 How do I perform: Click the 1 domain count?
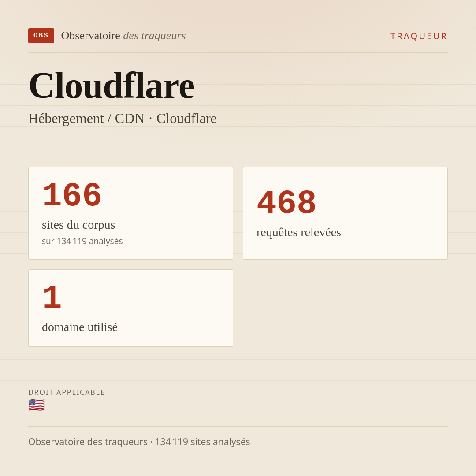(52, 297)
